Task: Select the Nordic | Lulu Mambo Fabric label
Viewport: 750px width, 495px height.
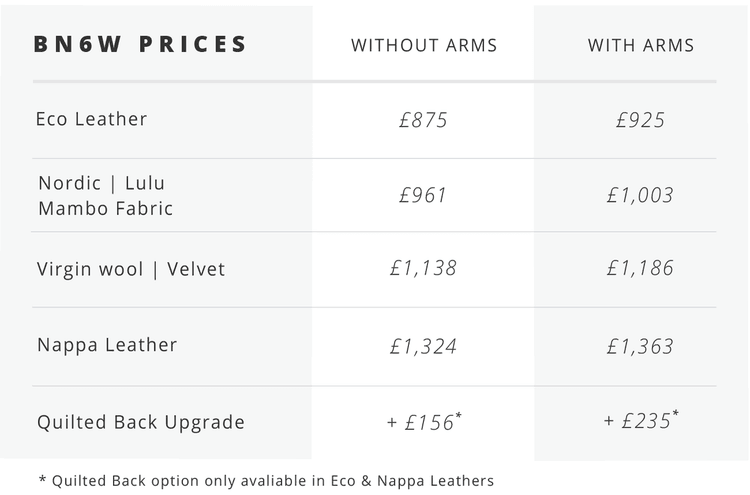Action: 105,196
